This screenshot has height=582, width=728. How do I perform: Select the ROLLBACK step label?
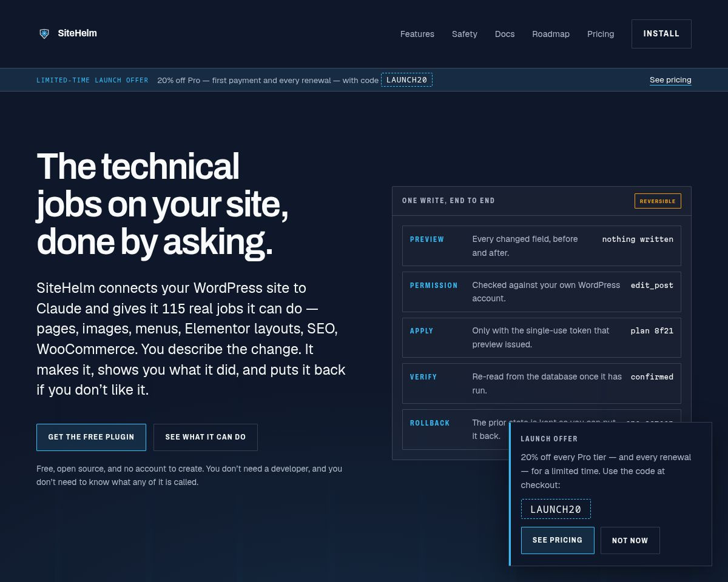(430, 423)
